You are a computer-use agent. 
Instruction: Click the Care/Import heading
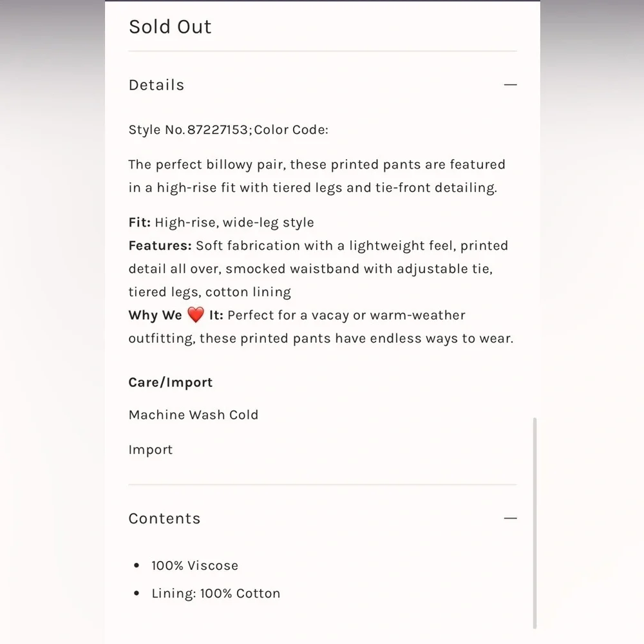click(171, 383)
